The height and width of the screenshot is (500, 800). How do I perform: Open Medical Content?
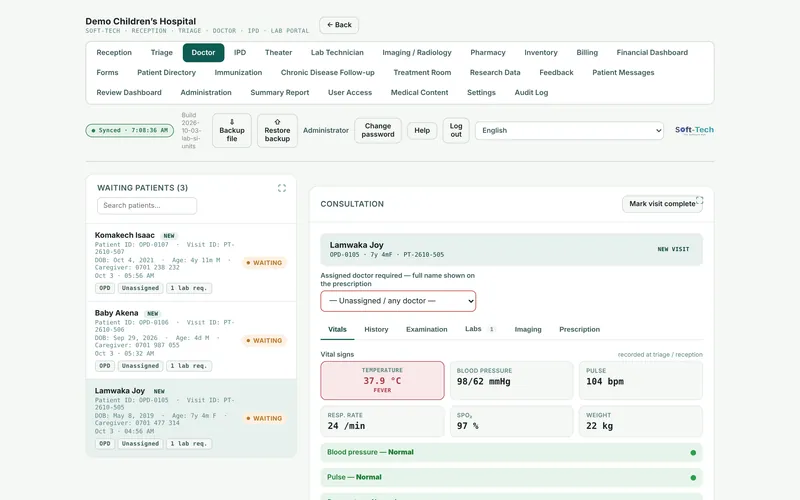419,92
